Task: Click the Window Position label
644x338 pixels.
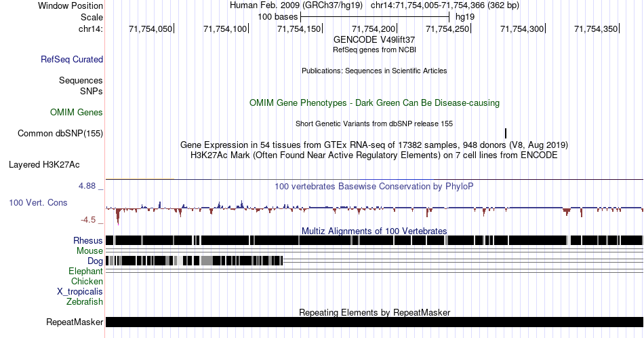Action: click(71, 5)
